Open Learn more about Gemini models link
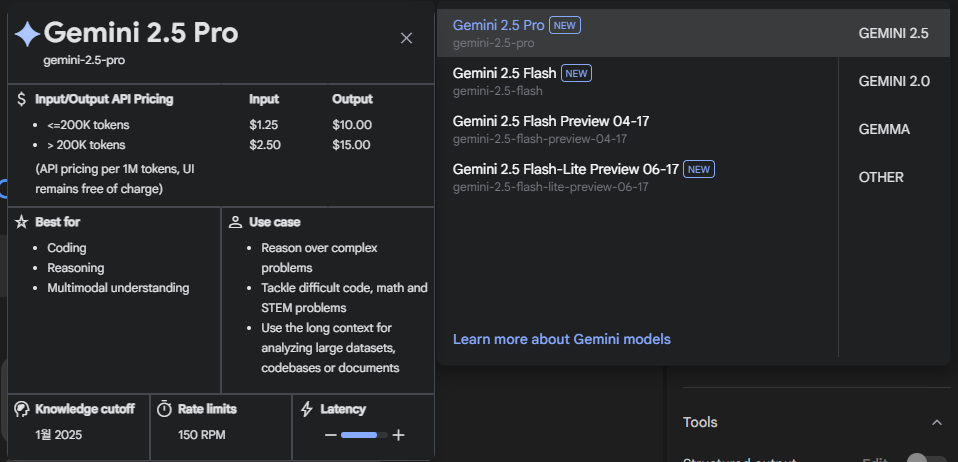Viewport: 958px width, 462px height. 561,339
